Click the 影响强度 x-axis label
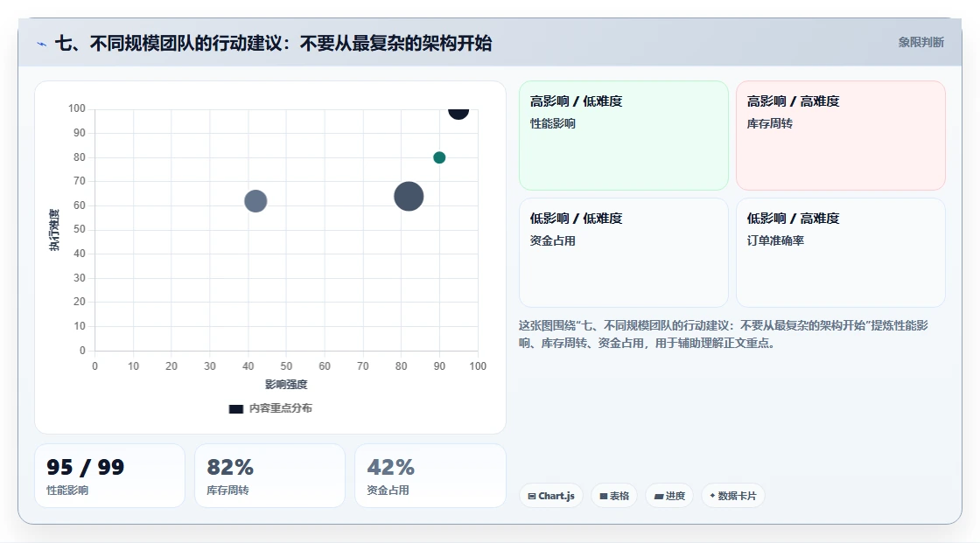Viewport: 980px width, 543px height. [x=286, y=384]
